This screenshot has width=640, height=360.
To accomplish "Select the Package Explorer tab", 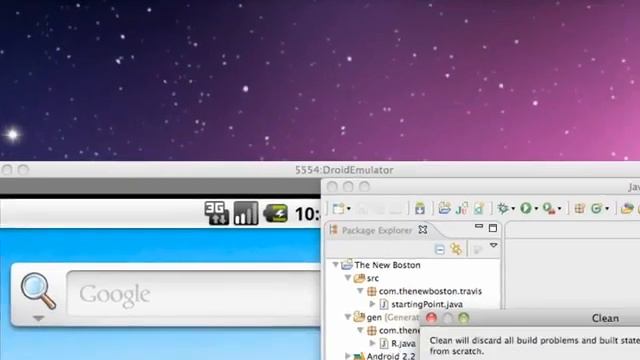I will click(377, 230).
